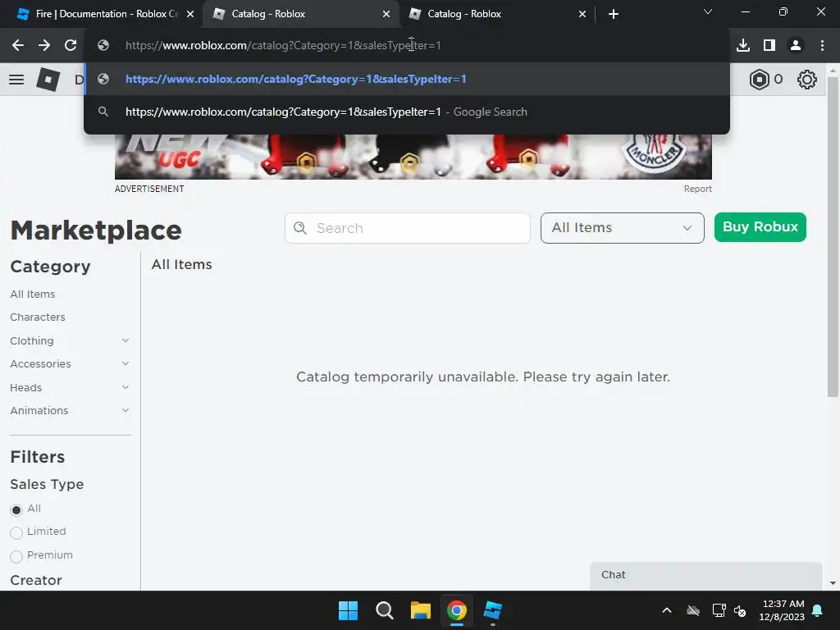Open the notification bell in the tray

(x=818, y=610)
